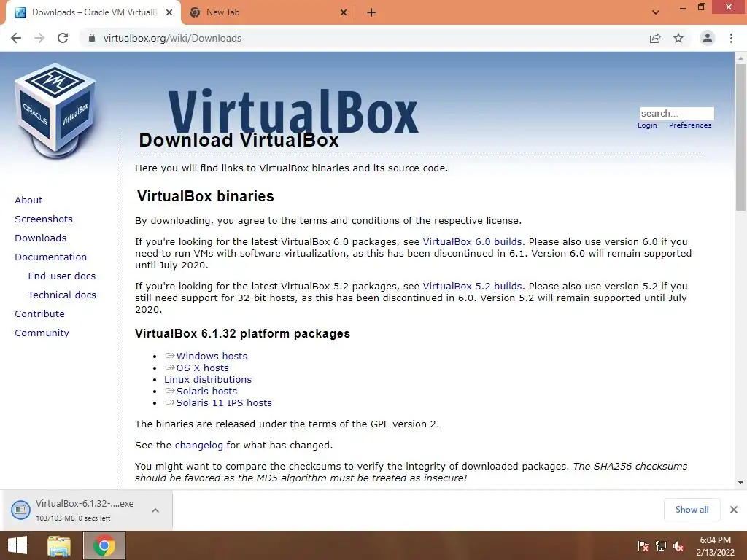Expand the download item options chevron
The height and width of the screenshot is (560, 747).
click(155, 510)
